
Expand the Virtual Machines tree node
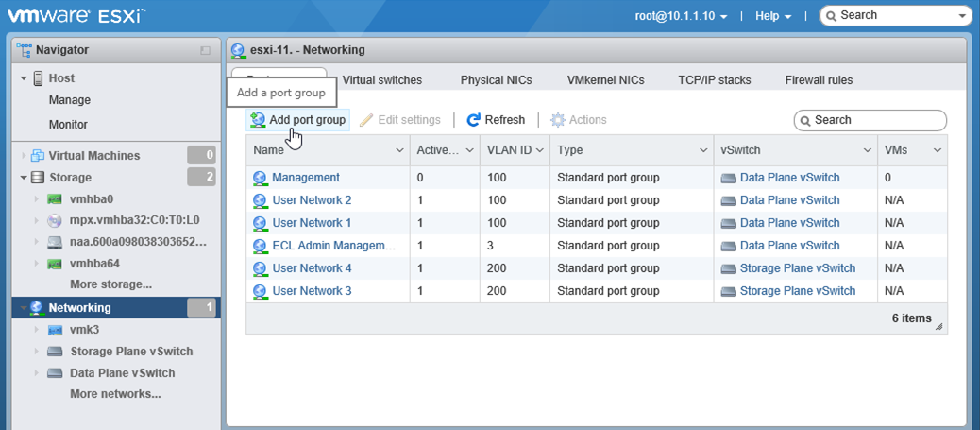(x=24, y=156)
